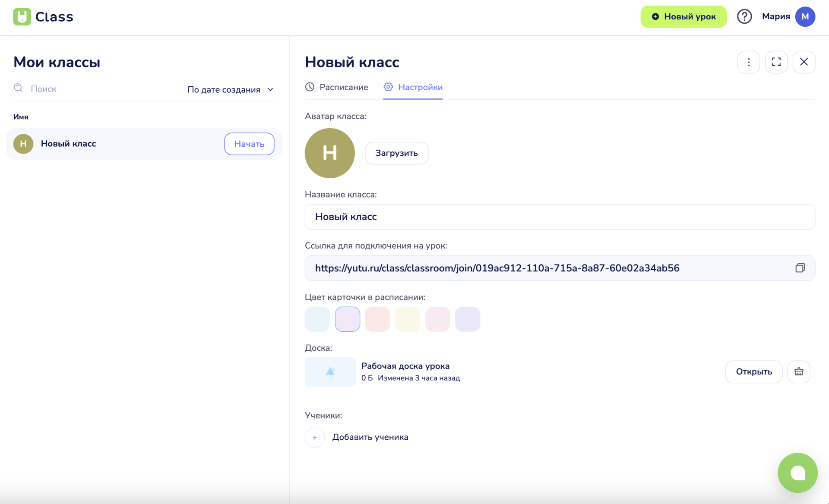Click the plus icon to add a student
The image size is (829, 504).
point(315,438)
